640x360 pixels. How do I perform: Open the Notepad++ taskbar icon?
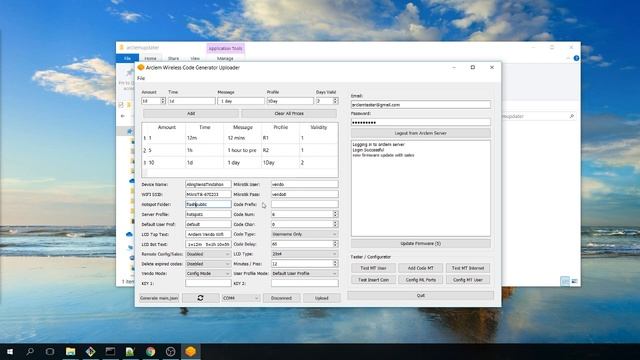click(x=130, y=351)
